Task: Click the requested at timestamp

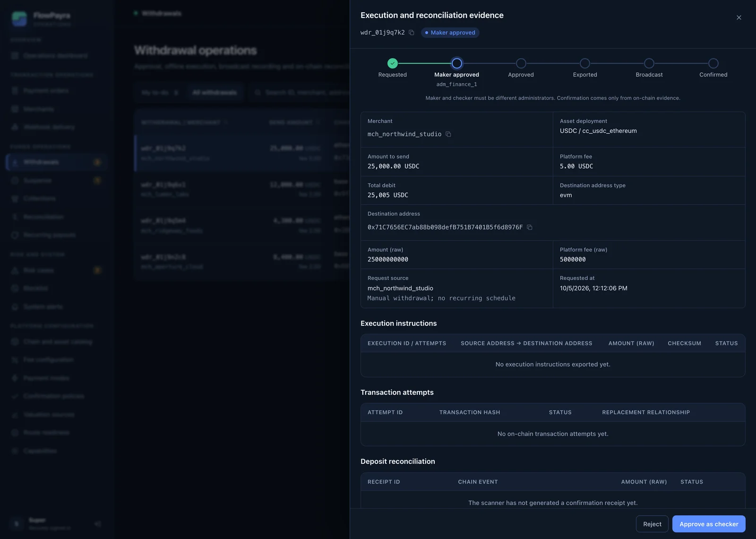Action: (593, 288)
